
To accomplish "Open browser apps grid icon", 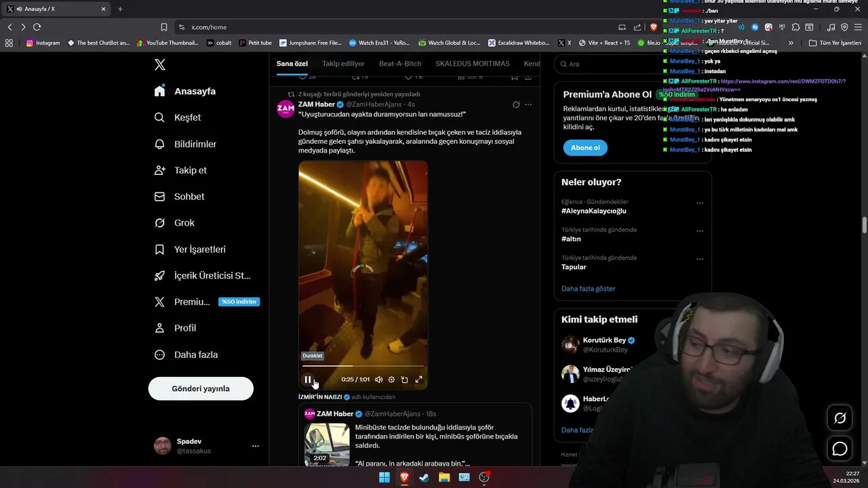I will (9, 43).
